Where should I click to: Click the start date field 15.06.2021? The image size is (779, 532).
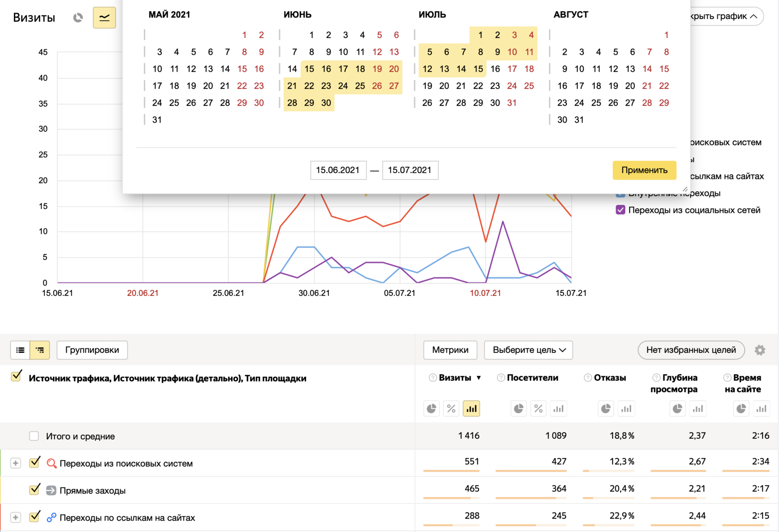pos(338,170)
